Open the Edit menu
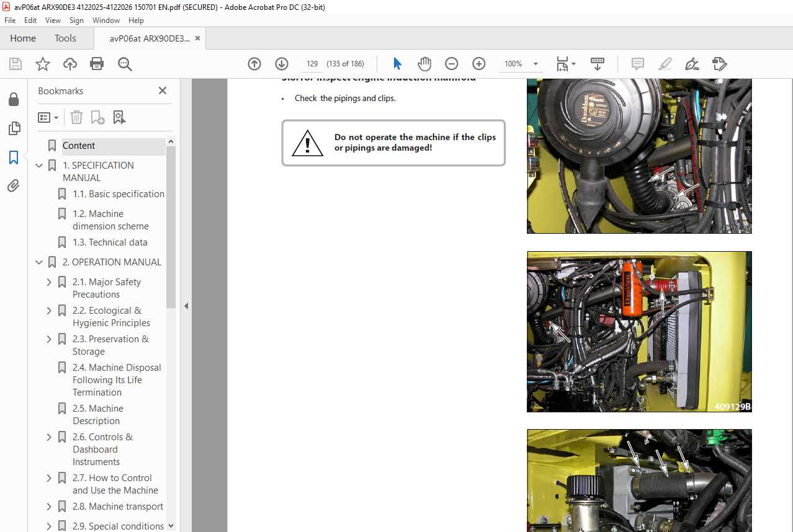The image size is (793, 532). coord(30,20)
